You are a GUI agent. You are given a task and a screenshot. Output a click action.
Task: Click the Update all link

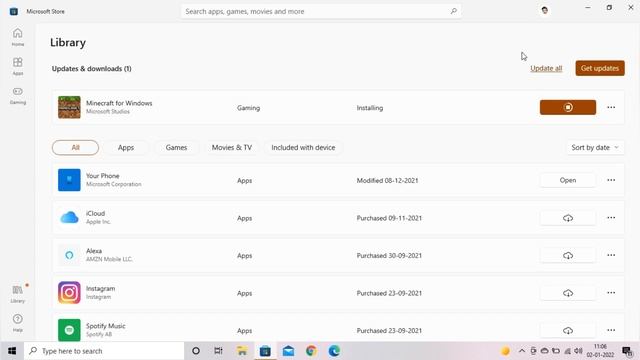[x=546, y=68]
